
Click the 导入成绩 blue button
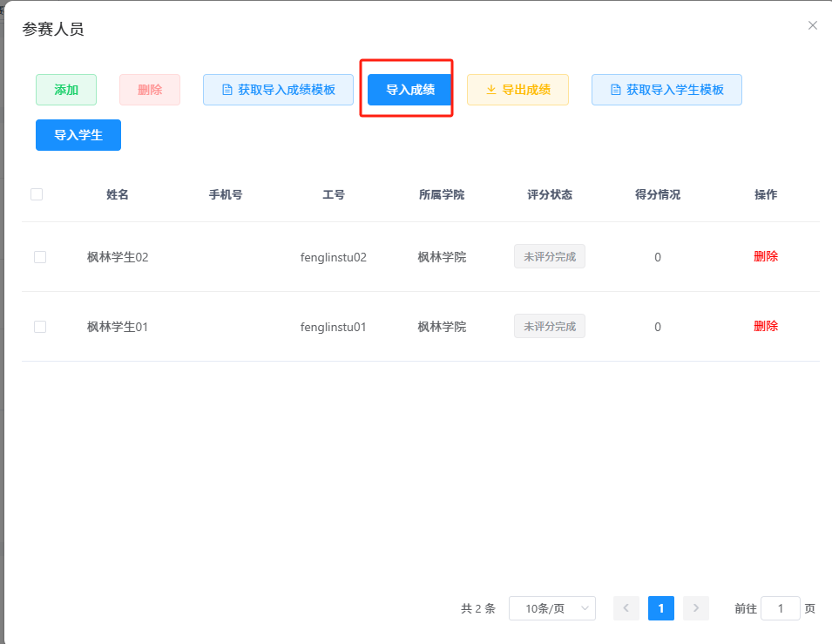(x=410, y=90)
